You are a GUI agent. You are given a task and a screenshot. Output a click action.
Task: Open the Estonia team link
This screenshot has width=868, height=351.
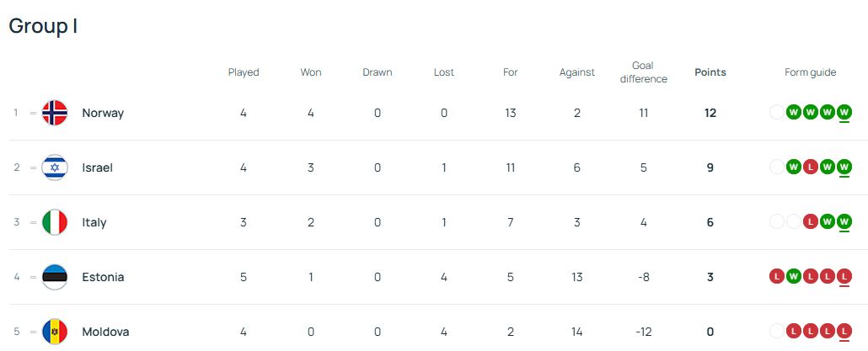(103, 277)
